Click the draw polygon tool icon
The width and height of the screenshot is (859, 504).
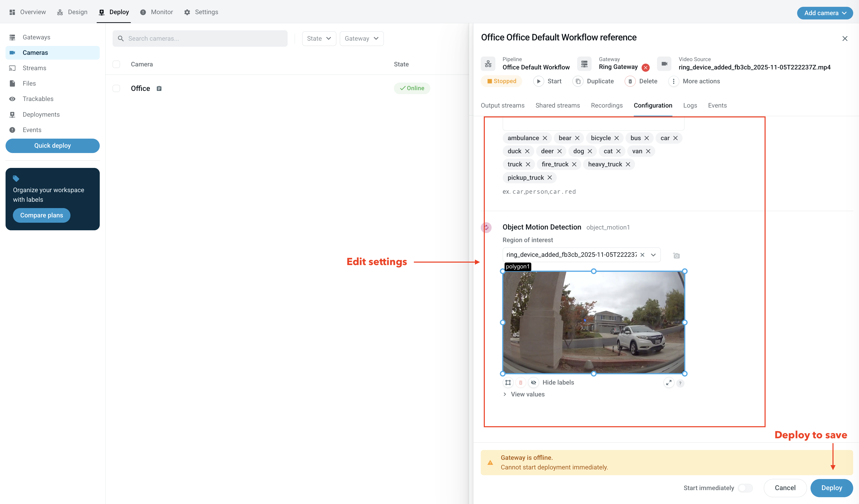pyautogui.click(x=508, y=382)
